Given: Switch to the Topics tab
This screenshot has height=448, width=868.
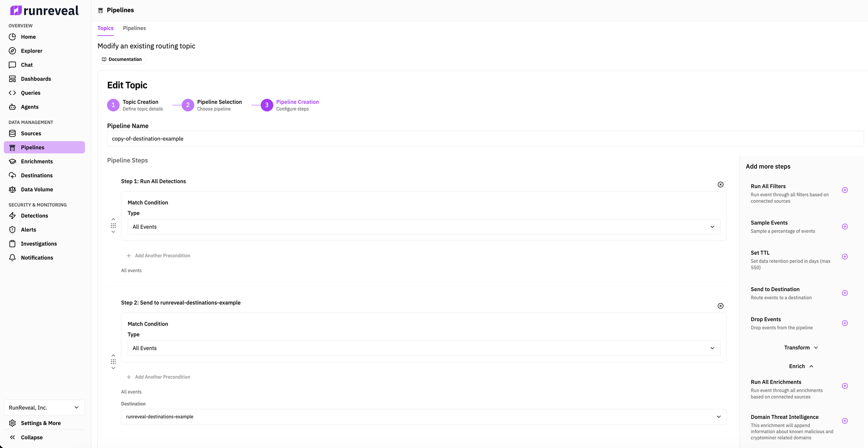Looking at the screenshot, I should 105,28.
